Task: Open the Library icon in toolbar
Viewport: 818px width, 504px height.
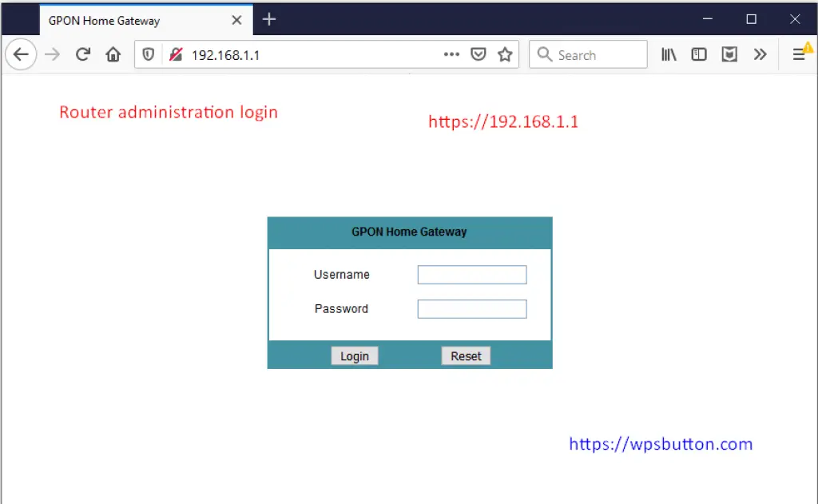Action: pos(669,55)
